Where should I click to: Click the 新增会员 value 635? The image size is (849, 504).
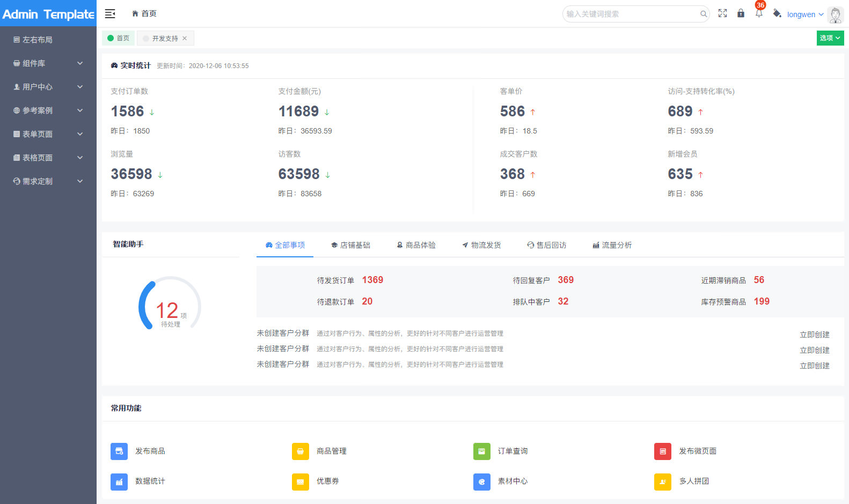[x=680, y=174]
